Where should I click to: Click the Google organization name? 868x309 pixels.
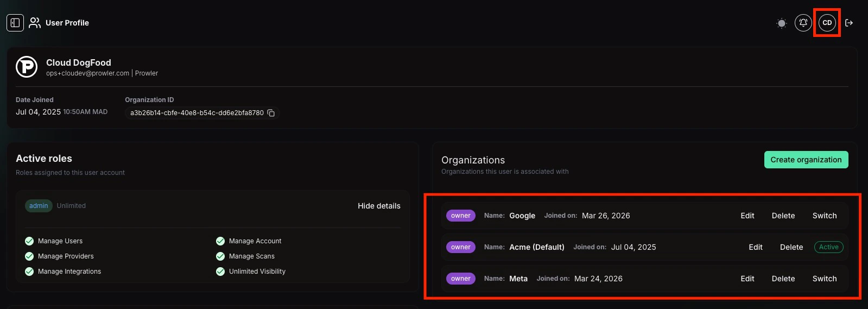point(522,216)
